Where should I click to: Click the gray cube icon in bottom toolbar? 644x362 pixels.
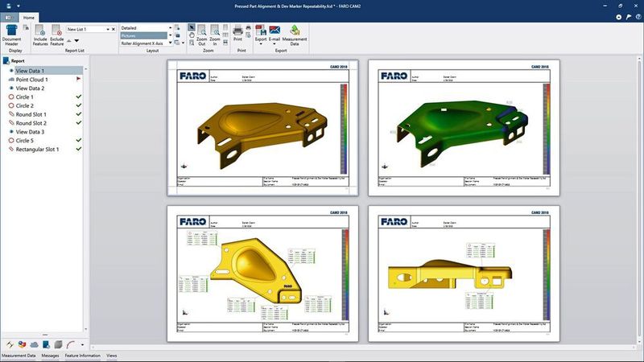[x=58, y=344]
